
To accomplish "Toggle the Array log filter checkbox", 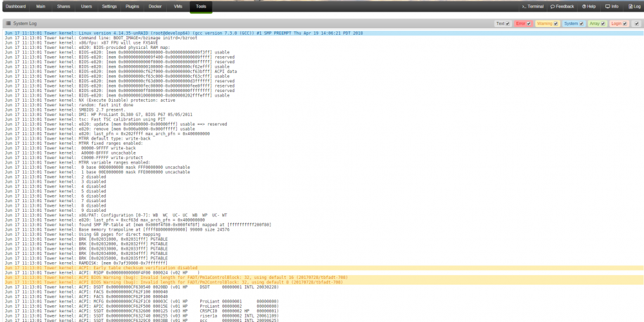I will (x=603, y=24).
